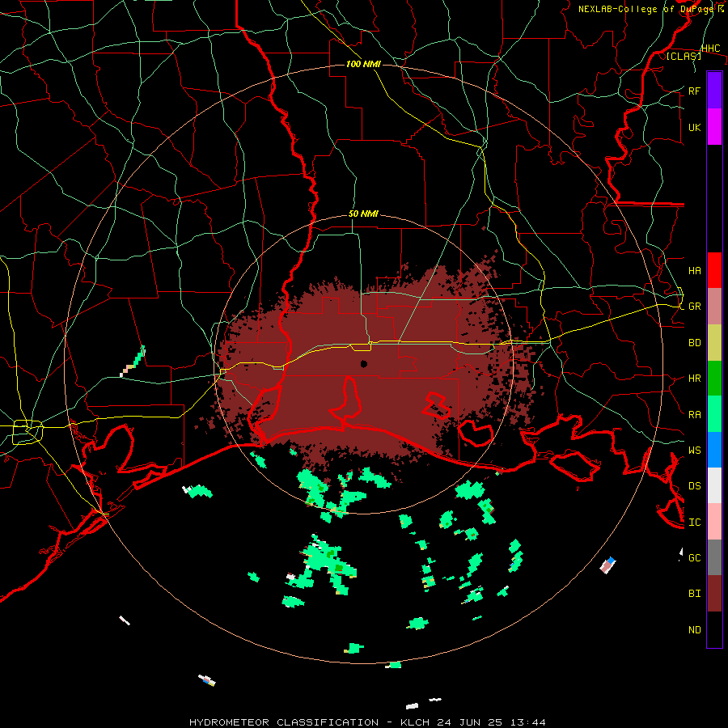The width and height of the screenshot is (728, 728).
Task: Click the 'HYDROMETEOR CLASSIFICATION' caption text
Action: coord(284,722)
